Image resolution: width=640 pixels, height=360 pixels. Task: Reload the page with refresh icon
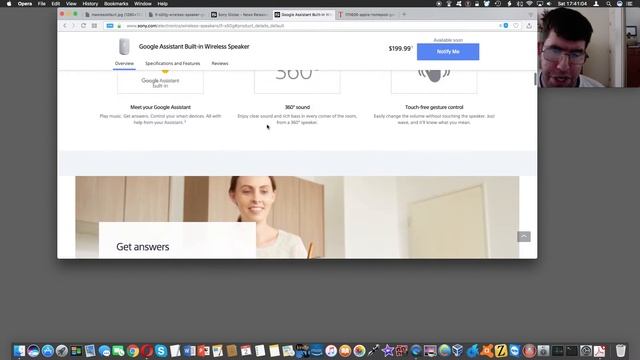coord(83,26)
